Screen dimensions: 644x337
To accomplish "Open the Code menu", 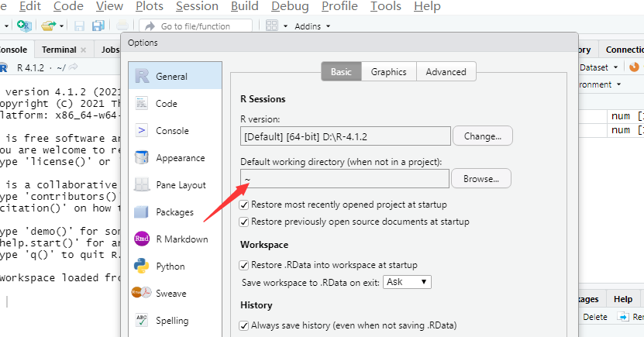I will 68,6.
